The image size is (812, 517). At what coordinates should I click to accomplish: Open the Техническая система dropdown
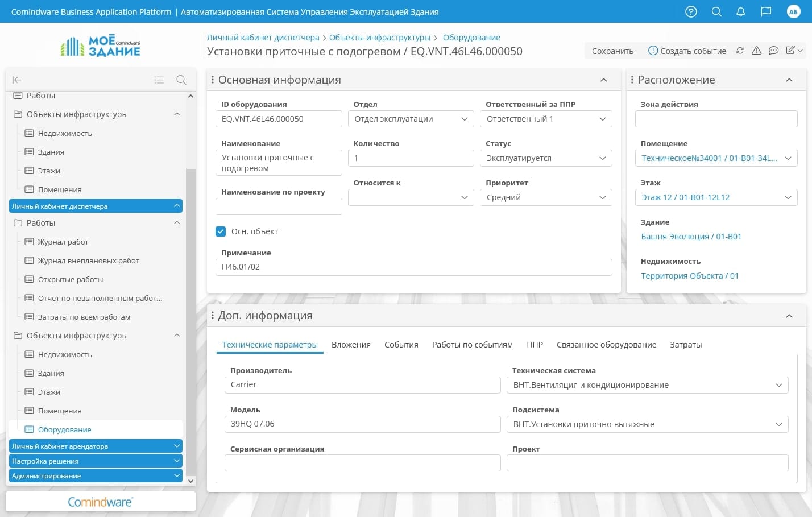click(x=648, y=385)
